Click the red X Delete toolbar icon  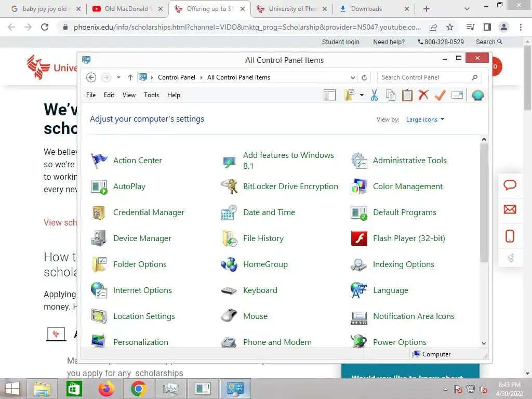click(423, 95)
